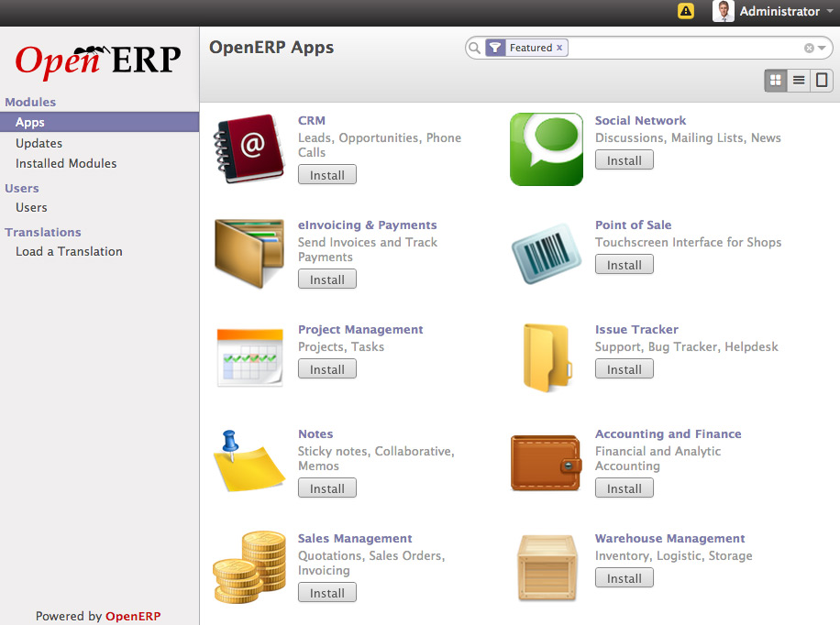Expand the advanced search options arrow
This screenshot has width=840, height=625.
822,49
